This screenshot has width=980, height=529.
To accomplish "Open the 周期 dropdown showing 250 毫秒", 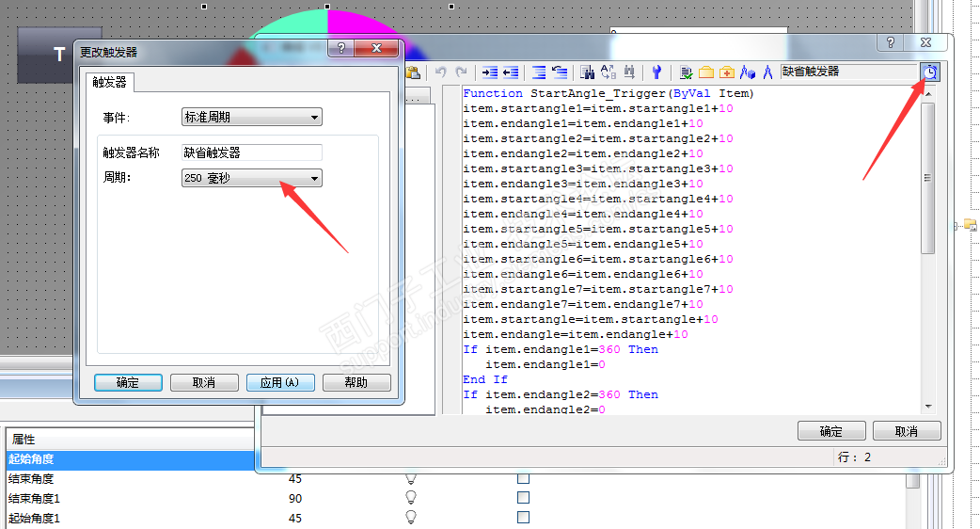I will 252,178.
